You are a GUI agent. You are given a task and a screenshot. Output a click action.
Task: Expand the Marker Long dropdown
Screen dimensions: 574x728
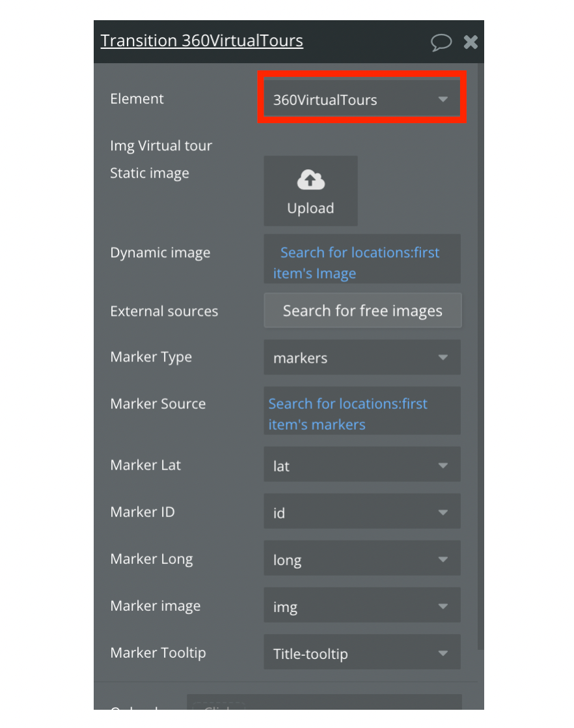click(x=361, y=559)
